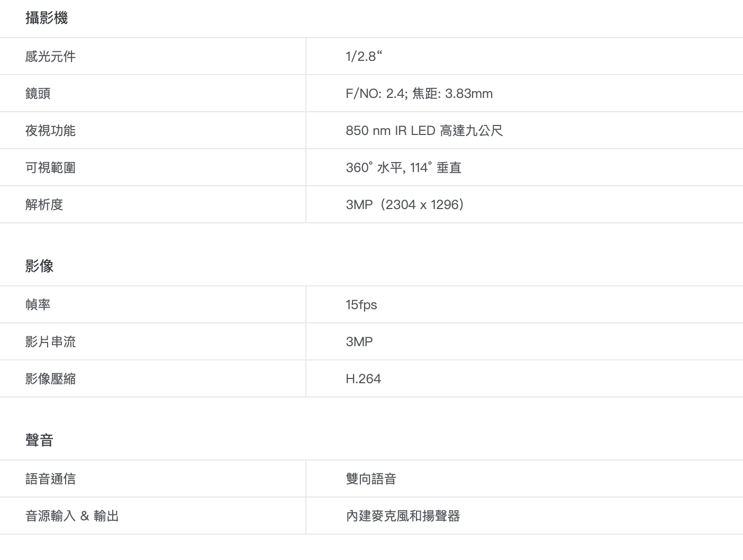743x560 pixels.
Task: Click the 可視範圍 row label
Action: pos(50,168)
